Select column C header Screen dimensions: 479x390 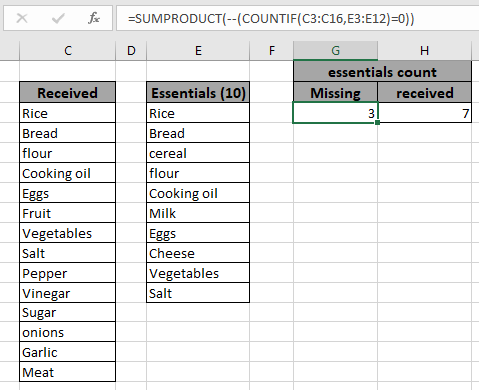68,51
